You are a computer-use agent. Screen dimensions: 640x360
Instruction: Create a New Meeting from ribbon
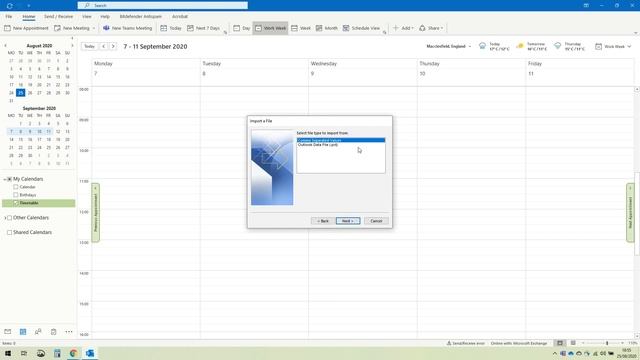coord(72,28)
